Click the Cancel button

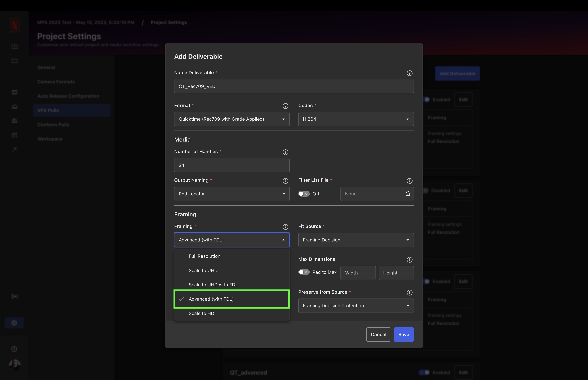tap(378, 334)
